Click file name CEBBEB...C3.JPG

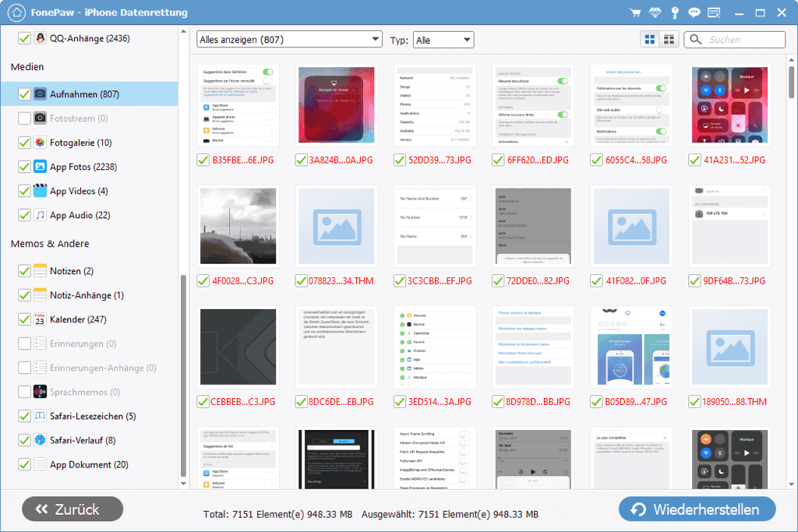pyautogui.click(x=243, y=402)
